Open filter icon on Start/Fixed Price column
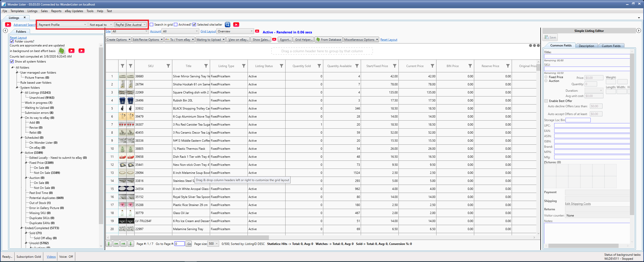This screenshot has width=644, height=262. pyautogui.click(x=395, y=66)
